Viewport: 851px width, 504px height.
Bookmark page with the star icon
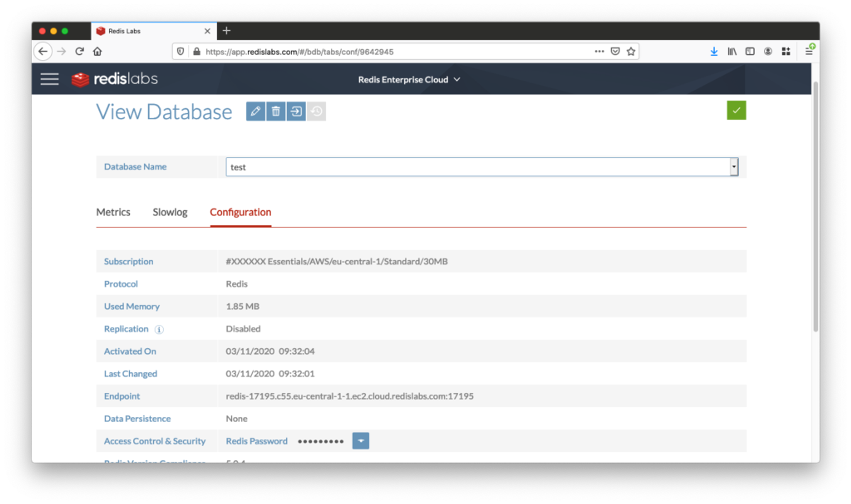[x=631, y=51]
